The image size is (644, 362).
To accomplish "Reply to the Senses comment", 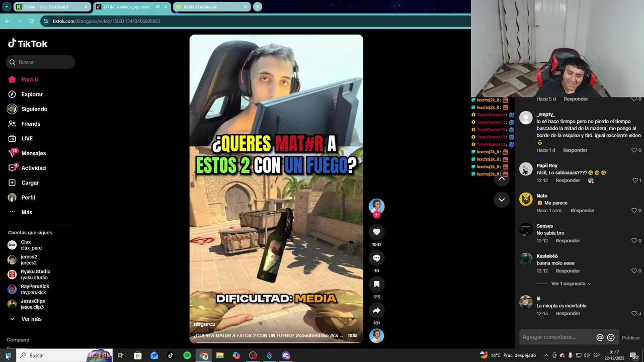I will [568, 241].
